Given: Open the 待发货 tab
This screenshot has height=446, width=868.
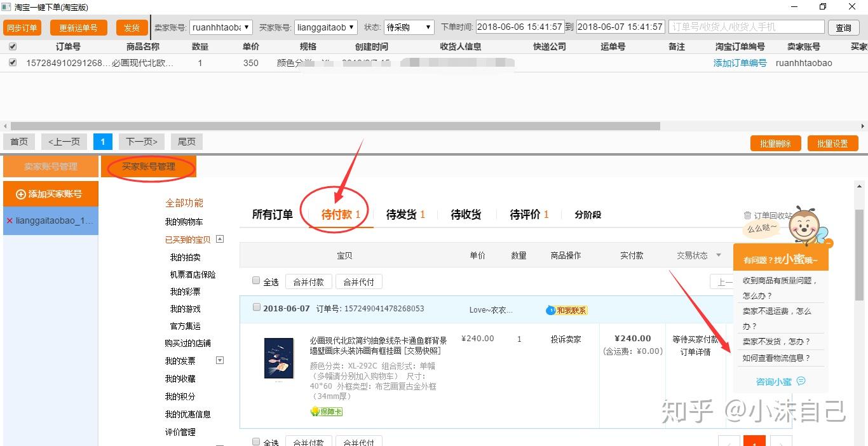Looking at the screenshot, I should [405, 215].
